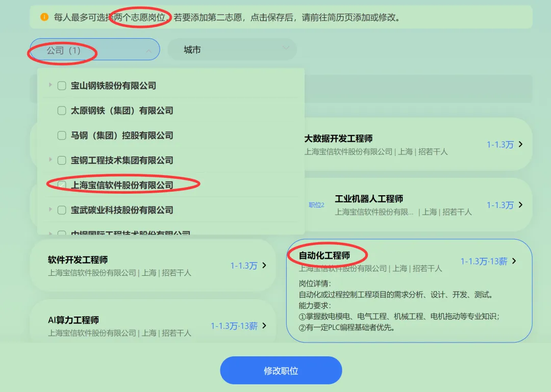The image size is (551, 392).
Task: Open the 公司 (1) company filter dropdown
Action: (95, 49)
